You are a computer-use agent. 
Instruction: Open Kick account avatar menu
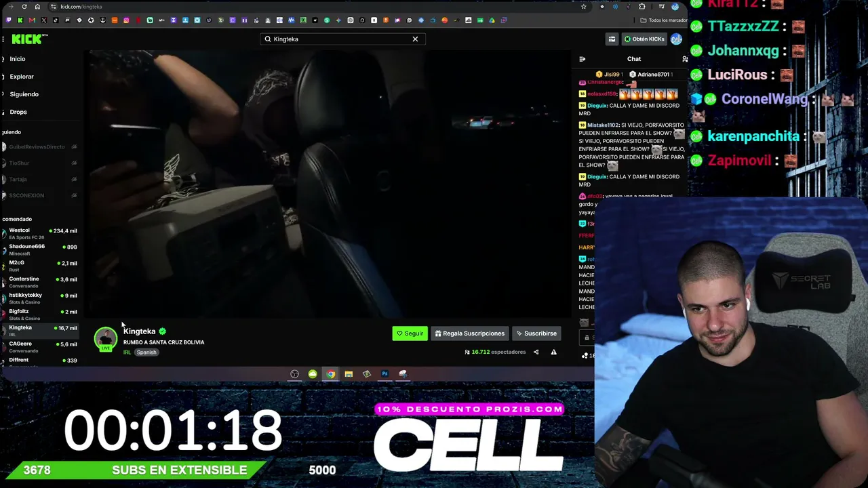point(676,39)
